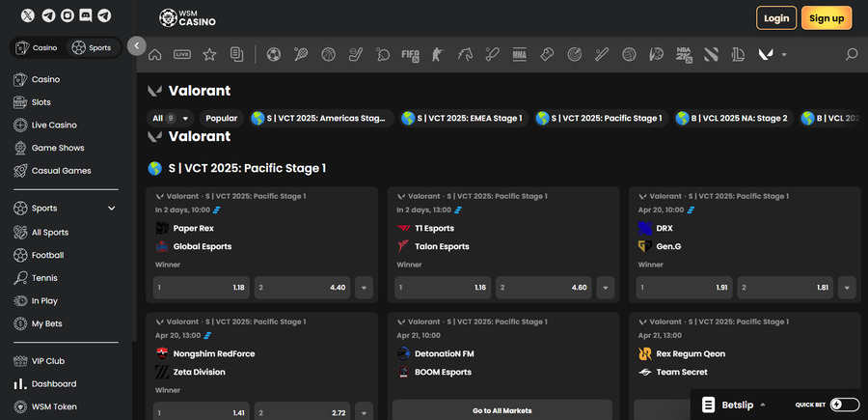This screenshot has height=420, width=868.
Task: Go to the sportsbook home icon
Action: pyautogui.click(x=155, y=54)
